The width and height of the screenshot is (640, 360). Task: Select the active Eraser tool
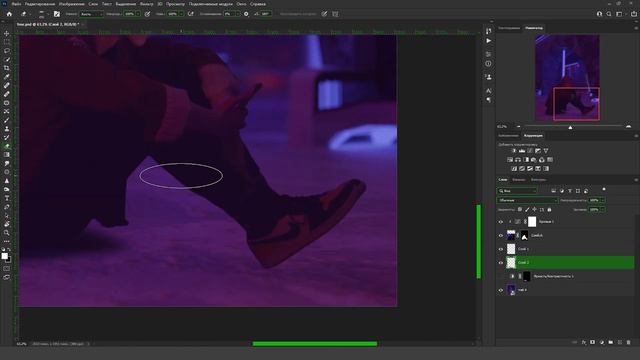(x=7, y=146)
